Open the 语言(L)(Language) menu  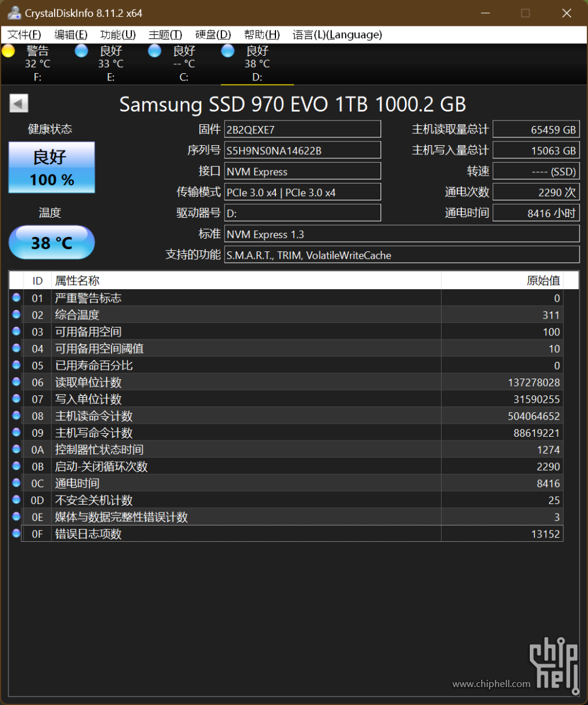coord(337,35)
